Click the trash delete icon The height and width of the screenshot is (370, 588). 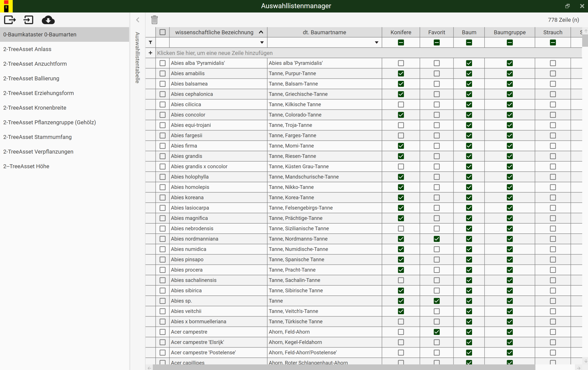click(x=154, y=20)
